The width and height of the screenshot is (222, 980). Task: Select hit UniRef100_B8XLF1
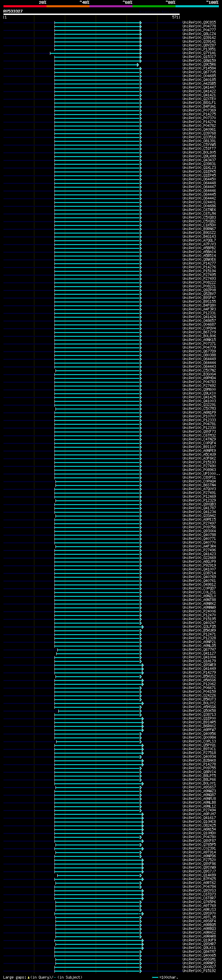(x=199, y=103)
